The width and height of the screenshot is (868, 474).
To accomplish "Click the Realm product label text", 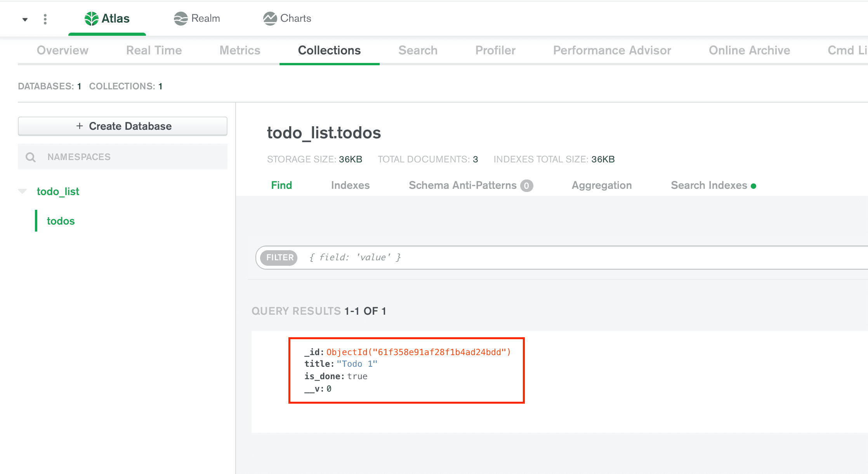I will 206,18.
